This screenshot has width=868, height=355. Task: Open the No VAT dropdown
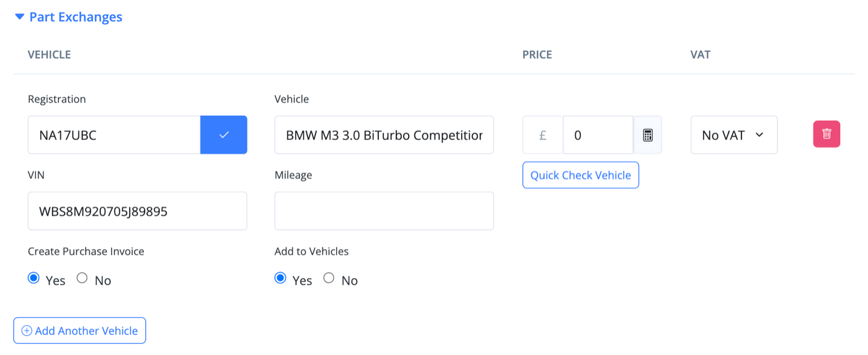pos(734,134)
